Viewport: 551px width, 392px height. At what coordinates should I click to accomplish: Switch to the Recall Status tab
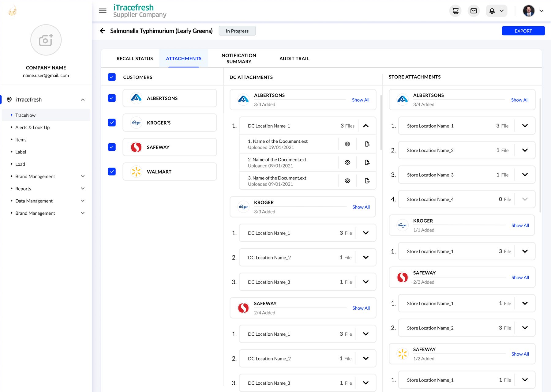pos(135,58)
